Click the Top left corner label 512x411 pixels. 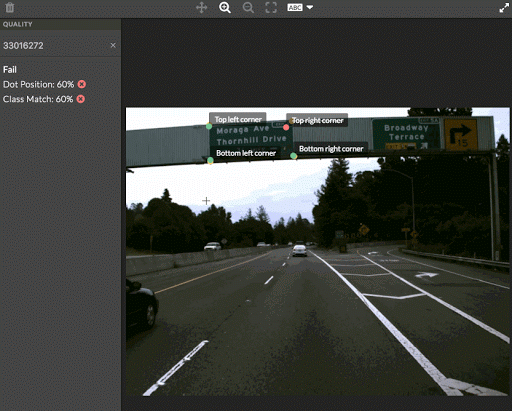(238, 119)
